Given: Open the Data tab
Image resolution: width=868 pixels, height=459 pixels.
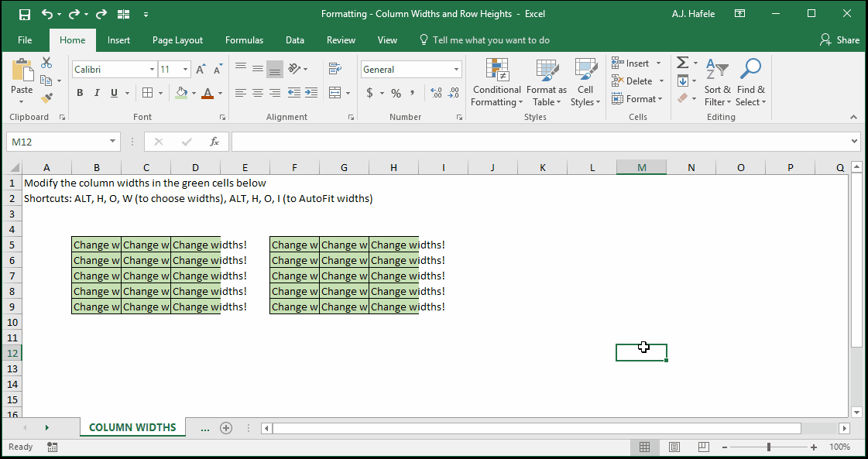Looking at the screenshot, I should [x=295, y=40].
